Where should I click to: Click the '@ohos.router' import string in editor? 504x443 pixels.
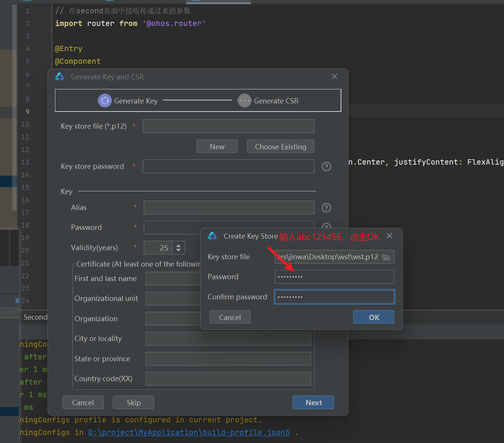tap(174, 23)
